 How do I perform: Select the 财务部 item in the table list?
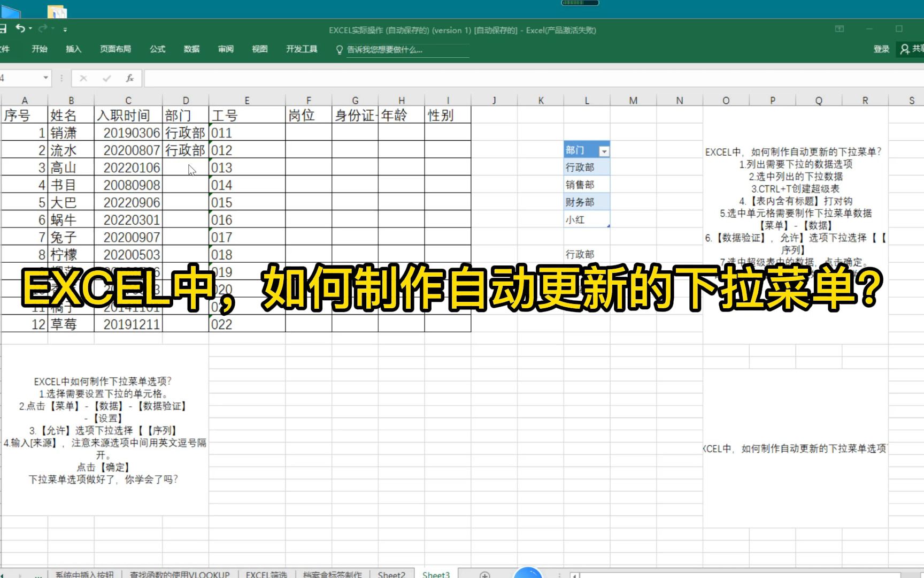tap(587, 202)
